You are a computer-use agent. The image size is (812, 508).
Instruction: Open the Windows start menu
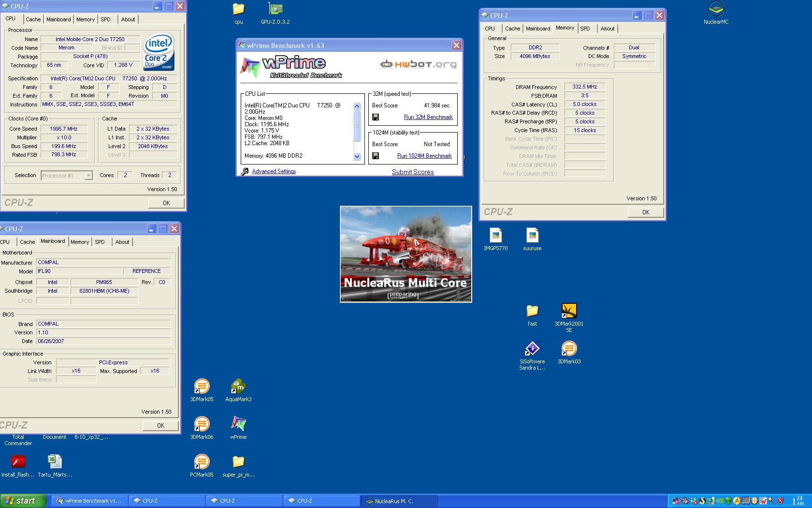coord(23,501)
